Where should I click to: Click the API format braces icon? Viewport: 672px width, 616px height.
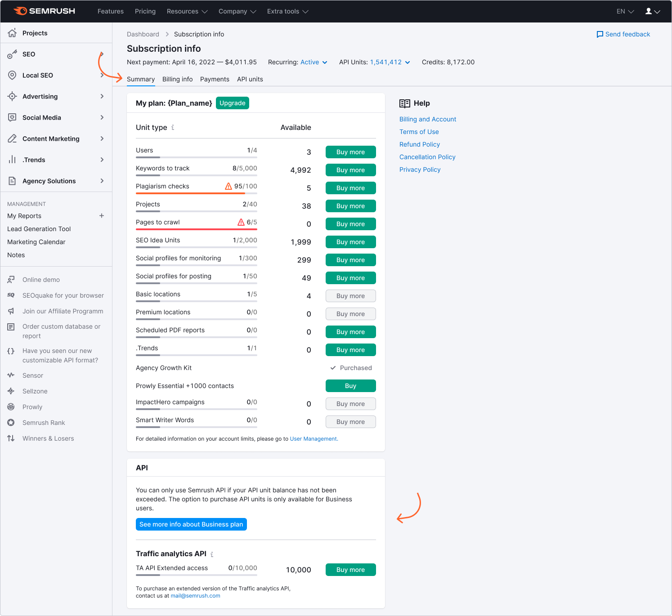click(x=11, y=351)
